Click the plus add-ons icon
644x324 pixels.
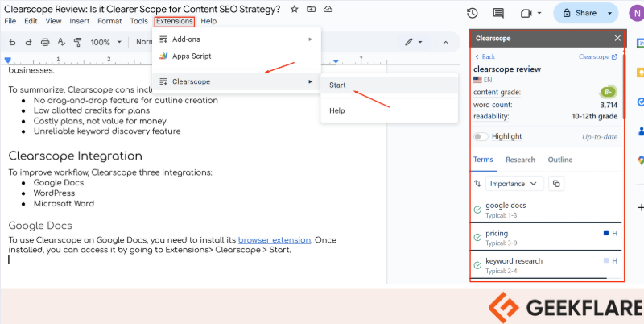(640, 207)
